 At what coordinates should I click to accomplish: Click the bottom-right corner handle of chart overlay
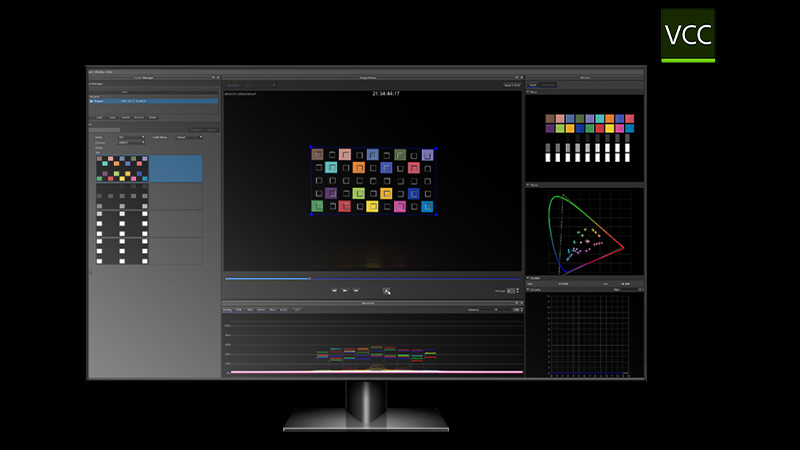(436, 213)
